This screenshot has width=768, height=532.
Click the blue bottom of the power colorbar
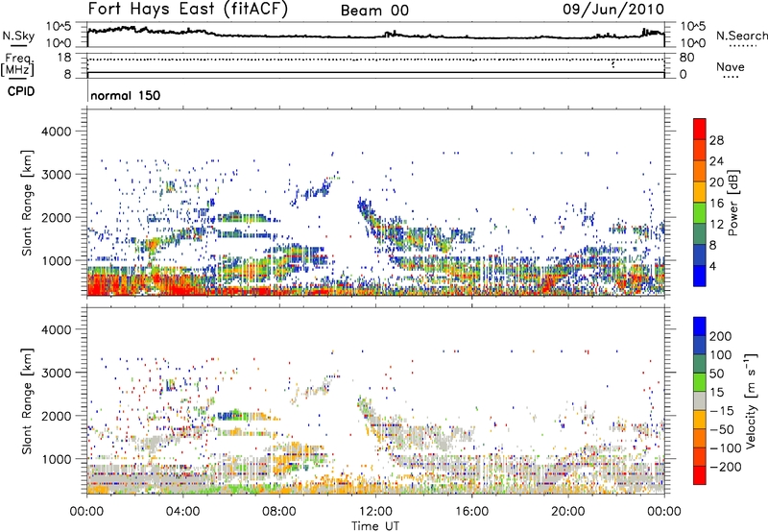pyautogui.click(x=700, y=276)
